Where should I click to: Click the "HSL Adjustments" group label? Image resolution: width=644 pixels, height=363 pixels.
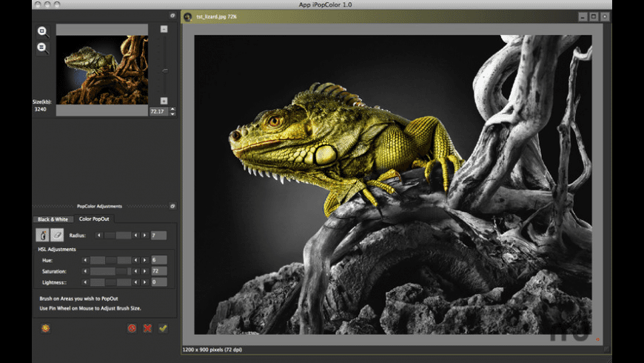[x=57, y=249]
